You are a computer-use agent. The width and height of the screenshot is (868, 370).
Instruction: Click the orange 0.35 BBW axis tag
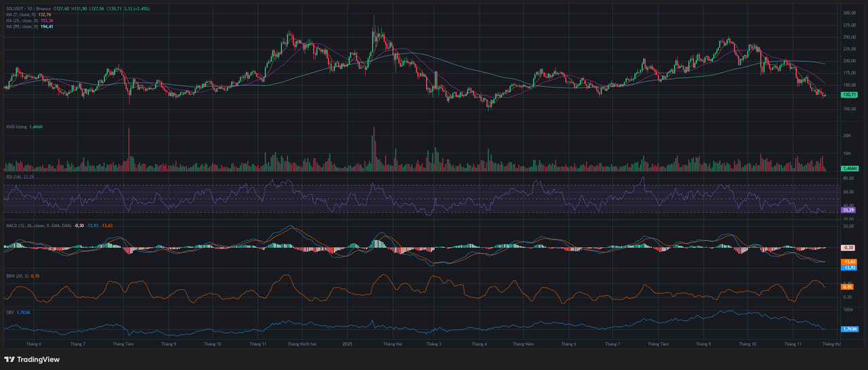[x=847, y=287]
